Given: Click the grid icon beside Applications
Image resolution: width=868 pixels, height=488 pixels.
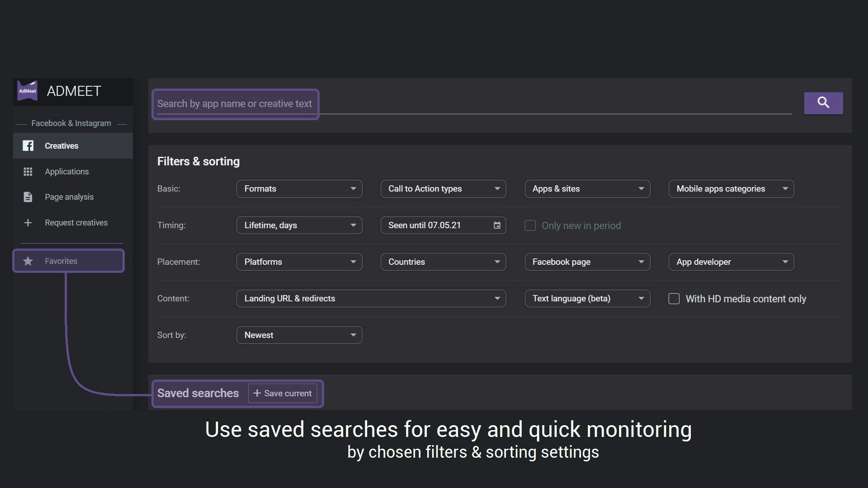Looking at the screenshot, I should [28, 172].
